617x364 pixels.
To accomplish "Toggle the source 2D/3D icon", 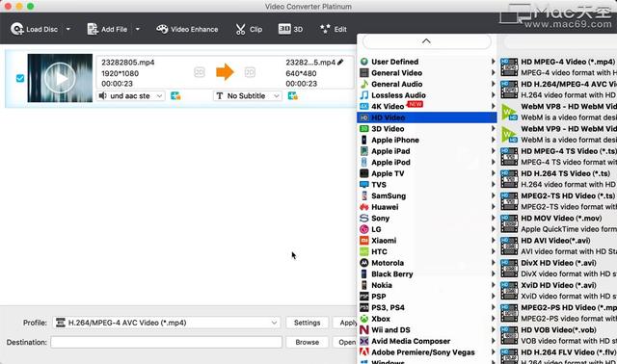I will pos(200,72).
